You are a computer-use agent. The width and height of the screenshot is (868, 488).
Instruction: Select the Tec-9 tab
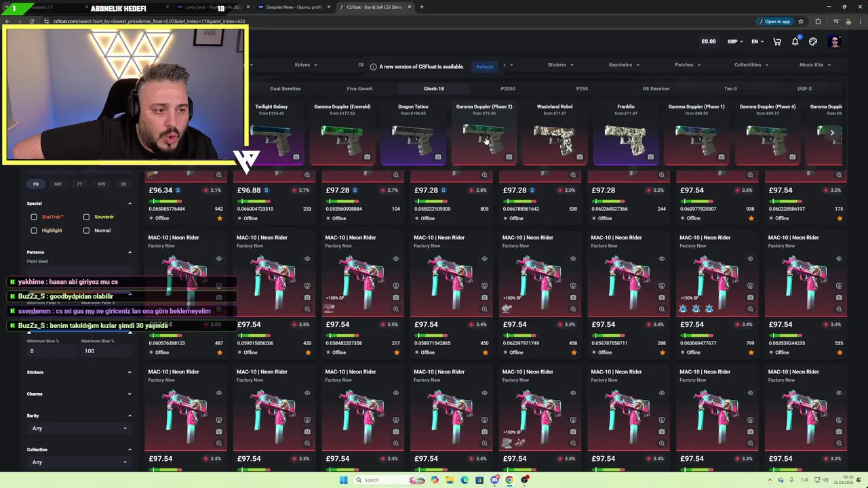[730, 89]
